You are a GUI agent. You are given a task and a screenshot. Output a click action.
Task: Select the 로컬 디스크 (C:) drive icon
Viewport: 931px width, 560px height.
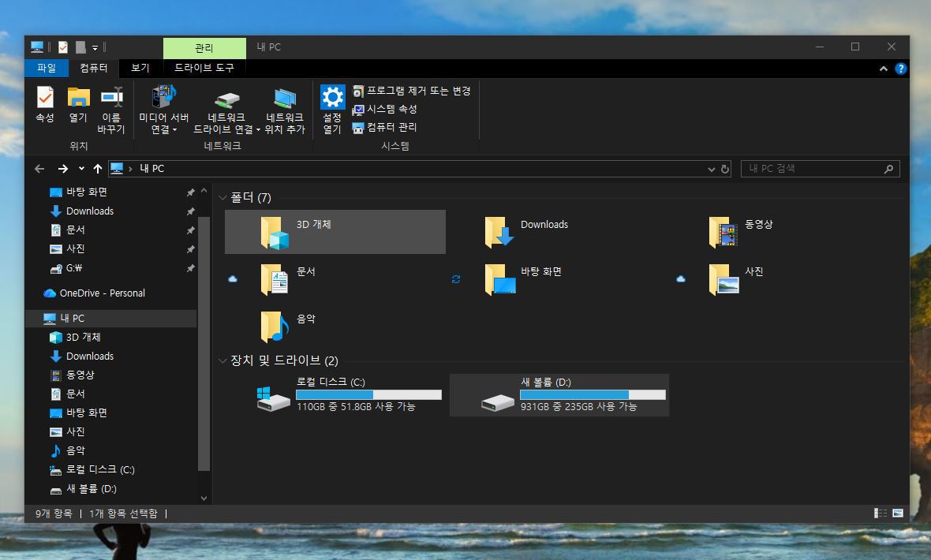click(273, 398)
